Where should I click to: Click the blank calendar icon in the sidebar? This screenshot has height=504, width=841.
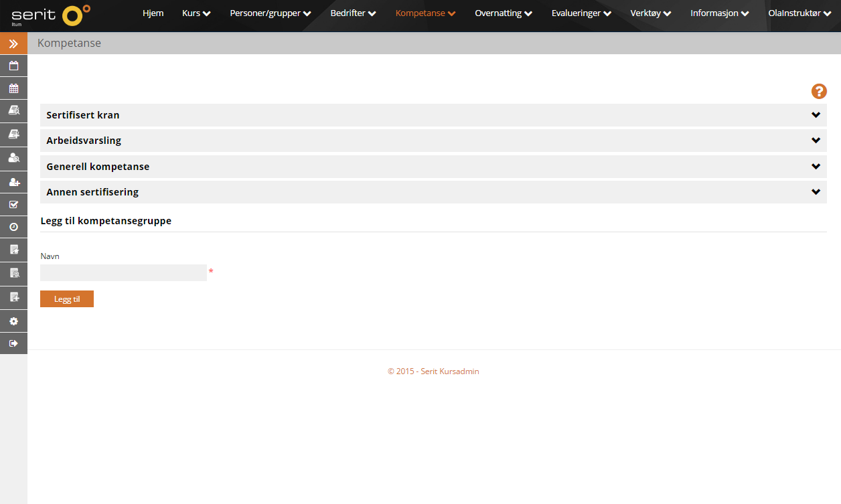tap(13, 66)
